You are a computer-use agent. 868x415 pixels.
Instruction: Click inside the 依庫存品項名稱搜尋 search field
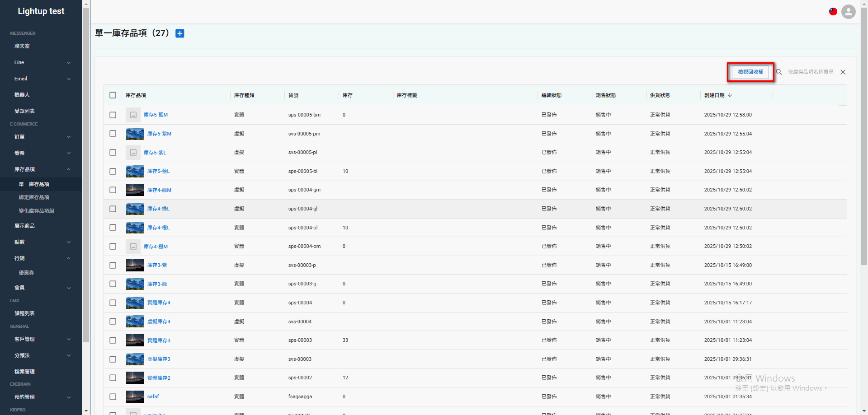809,72
